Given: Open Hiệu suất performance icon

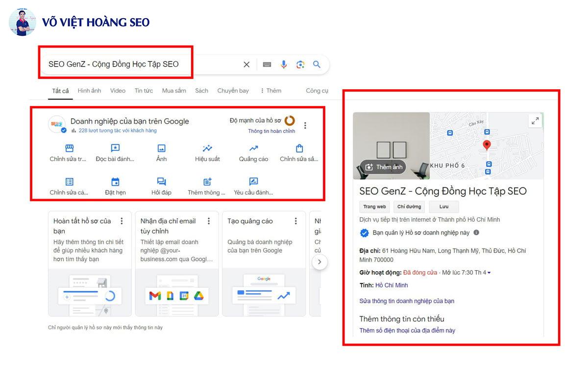Looking at the screenshot, I should tap(207, 148).
